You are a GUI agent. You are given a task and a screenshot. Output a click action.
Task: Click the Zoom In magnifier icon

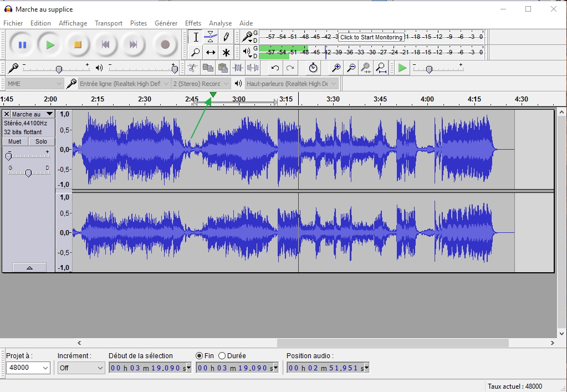[336, 68]
